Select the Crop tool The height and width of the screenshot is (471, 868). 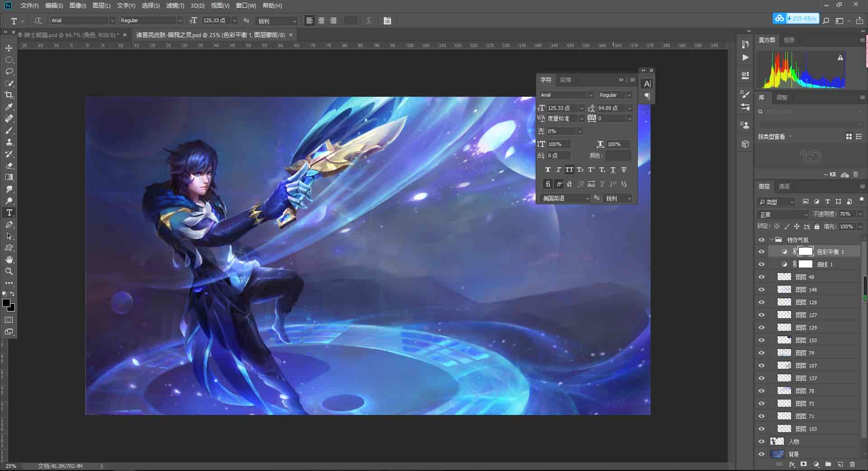click(9, 95)
